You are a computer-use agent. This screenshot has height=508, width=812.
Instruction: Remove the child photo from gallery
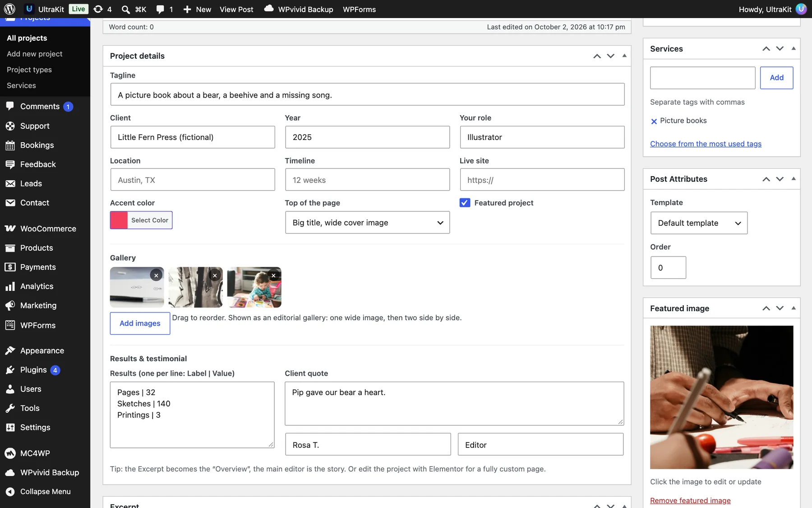coord(273,275)
